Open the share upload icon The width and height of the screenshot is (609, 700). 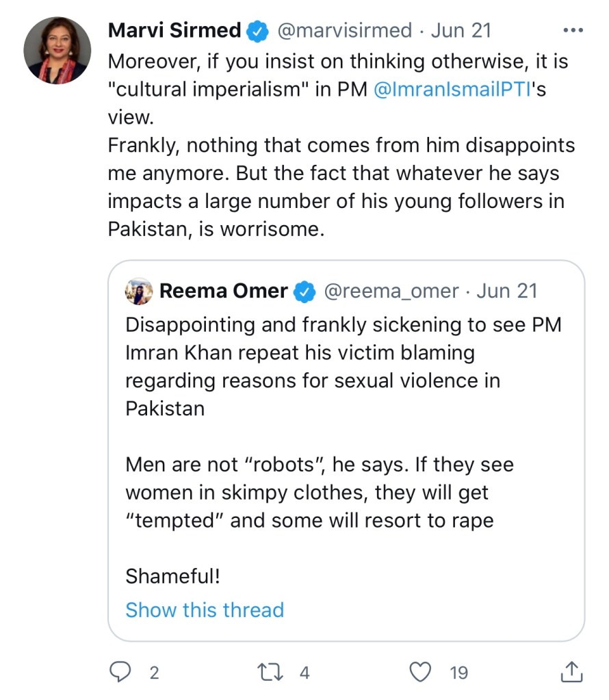point(571,672)
